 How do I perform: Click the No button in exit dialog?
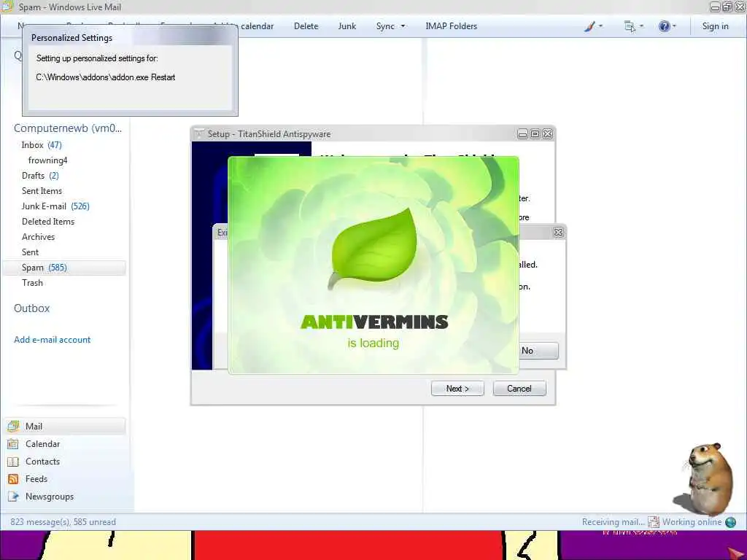click(x=538, y=351)
